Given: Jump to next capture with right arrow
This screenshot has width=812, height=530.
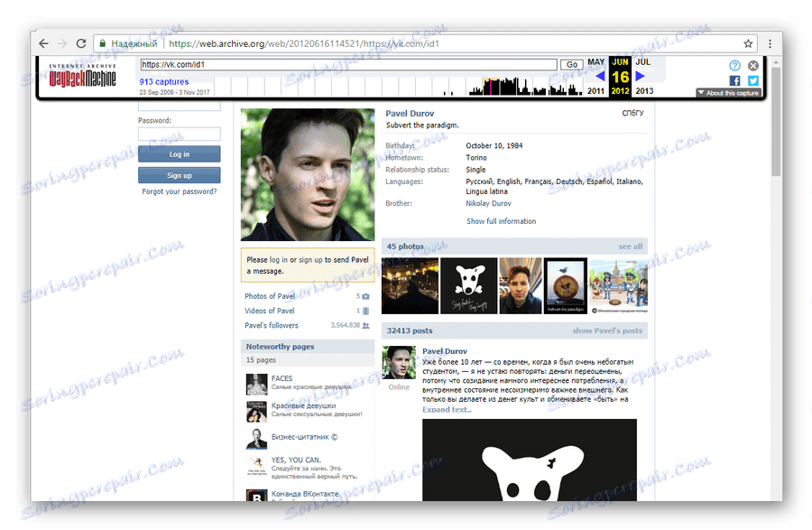Looking at the screenshot, I should (640, 76).
